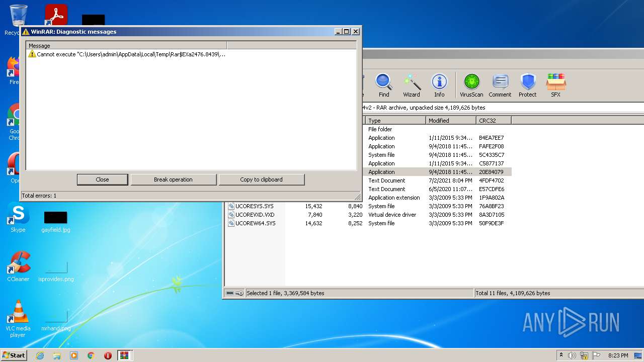
Task: Sort by the Message column header
Action: (x=126, y=46)
